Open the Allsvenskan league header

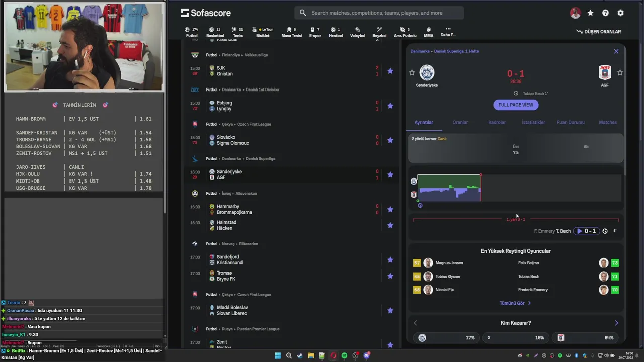pyautogui.click(x=231, y=193)
